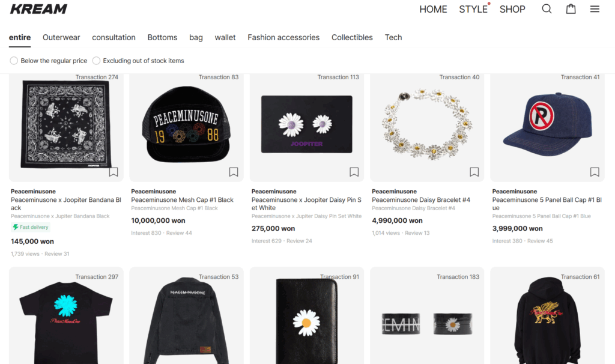Viewport: 615px width, 364px height.
Task: Go to the STYLE page
Action: [473, 9]
